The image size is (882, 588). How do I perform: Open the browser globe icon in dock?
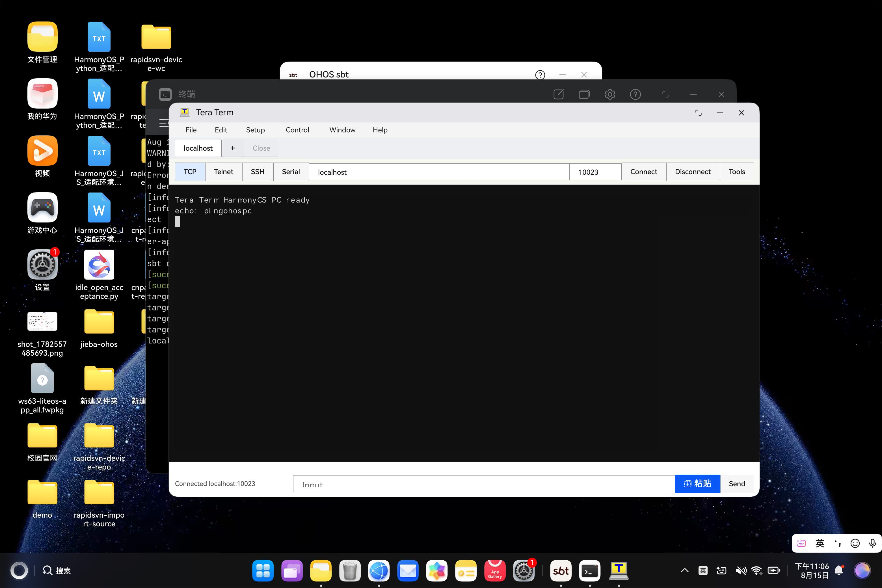coord(379,571)
